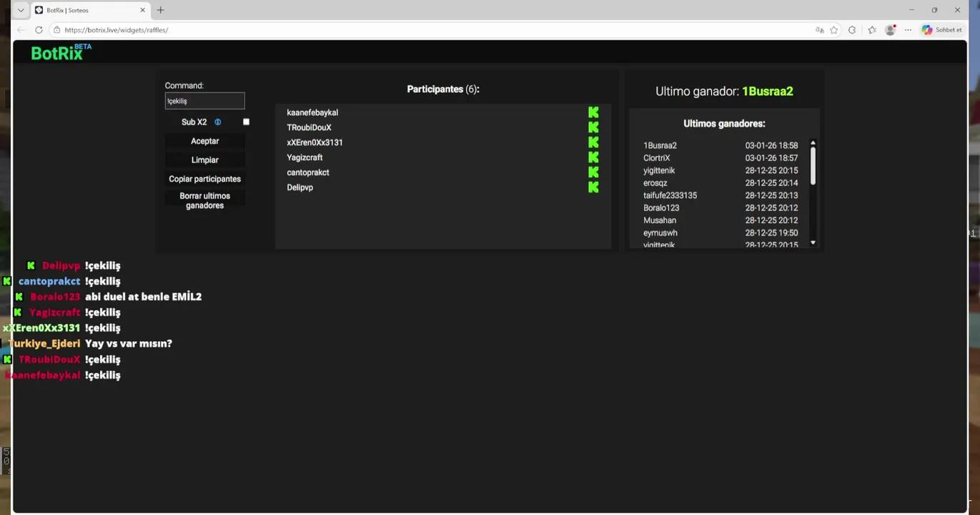980x515 pixels.
Task: Click winner ClortriX in the winners list
Action: (657, 158)
